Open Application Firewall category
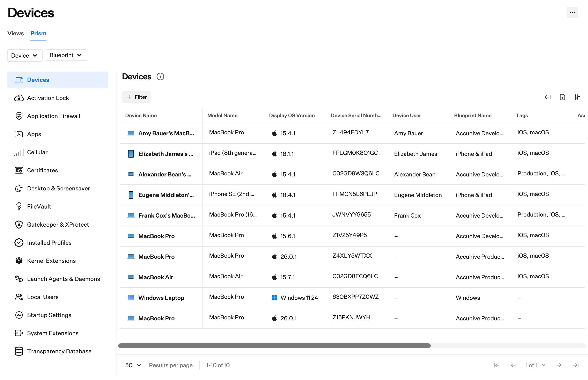588x380 pixels. coord(58,116)
